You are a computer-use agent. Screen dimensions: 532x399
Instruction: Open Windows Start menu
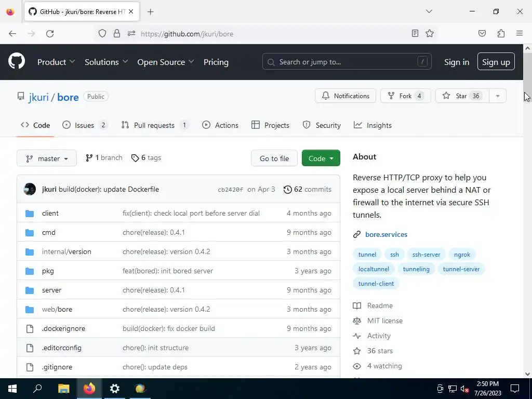[12, 389]
